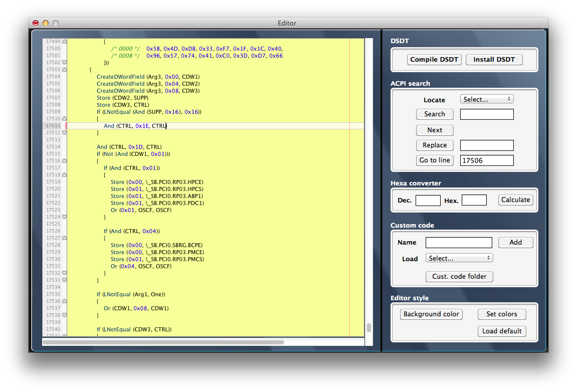Open the Locate dropdown in ACPI search
This screenshot has height=392, width=577.
(x=487, y=99)
